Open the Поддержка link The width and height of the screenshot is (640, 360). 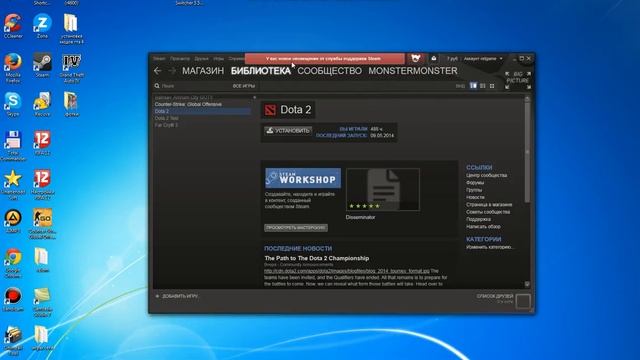pyautogui.click(x=478, y=220)
